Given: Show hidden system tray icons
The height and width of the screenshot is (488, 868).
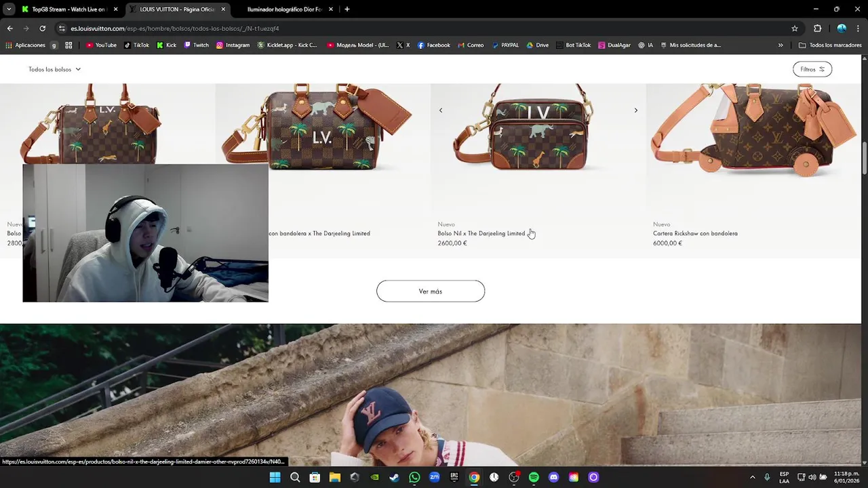Looking at the screenshot, I should point(752,477).
